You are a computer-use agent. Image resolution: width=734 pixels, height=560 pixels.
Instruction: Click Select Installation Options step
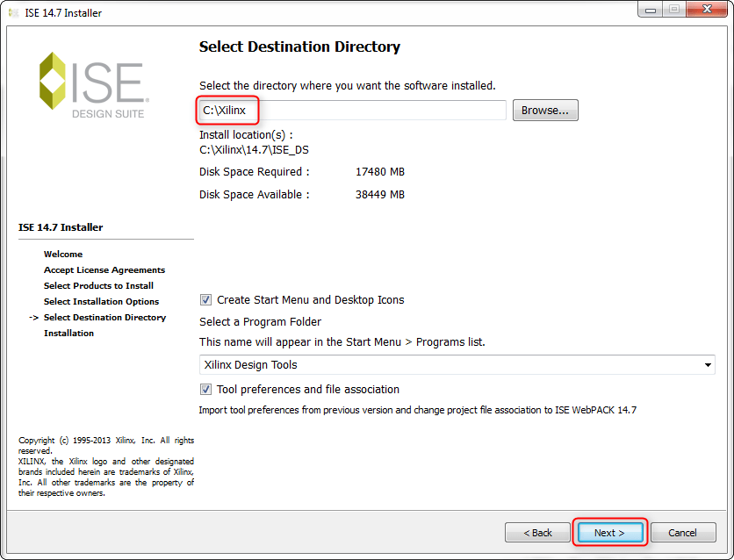pyautogui.click(x=100, y=302)
